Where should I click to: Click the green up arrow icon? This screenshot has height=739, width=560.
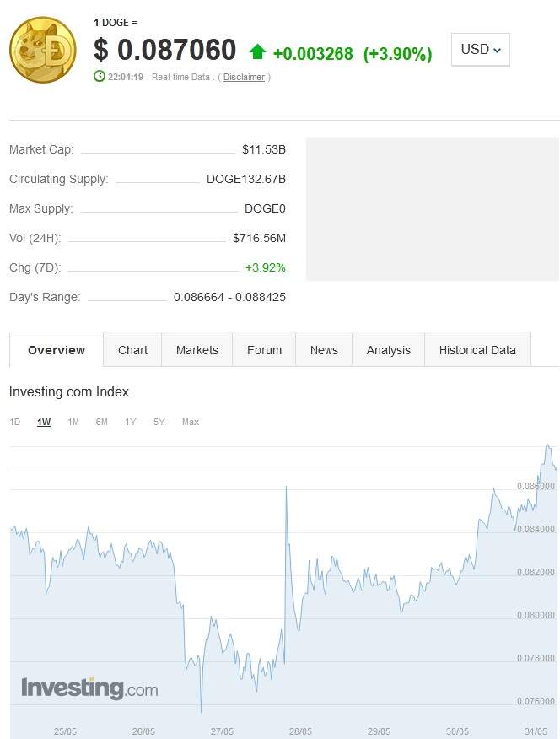(x=258, y=52)
